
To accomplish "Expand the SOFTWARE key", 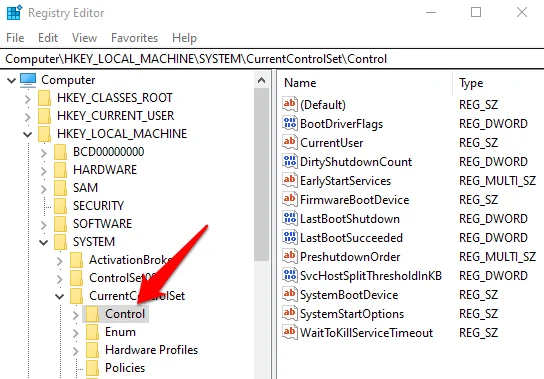I will 44,225.
